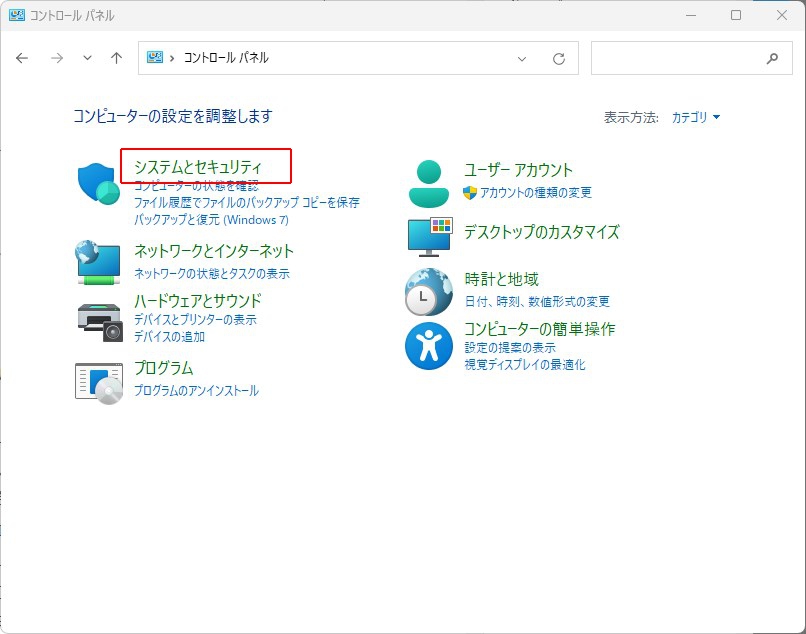Click the Network and Internet globe icon
This screenshot has height=634, width=806.
tap(98, 261)
